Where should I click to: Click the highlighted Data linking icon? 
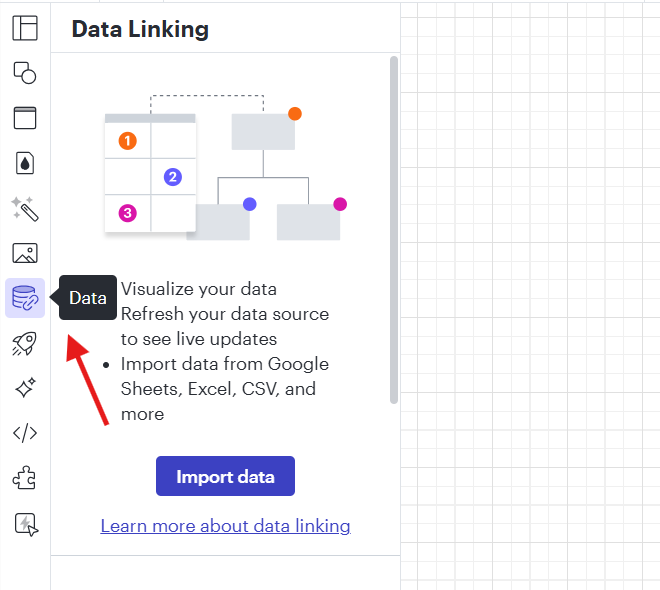(x=25, y=298)
